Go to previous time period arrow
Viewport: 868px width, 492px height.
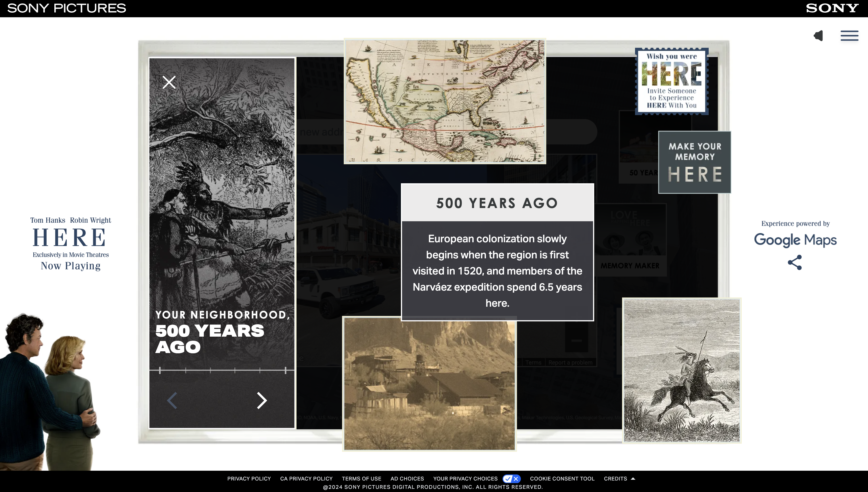point(172,401)
